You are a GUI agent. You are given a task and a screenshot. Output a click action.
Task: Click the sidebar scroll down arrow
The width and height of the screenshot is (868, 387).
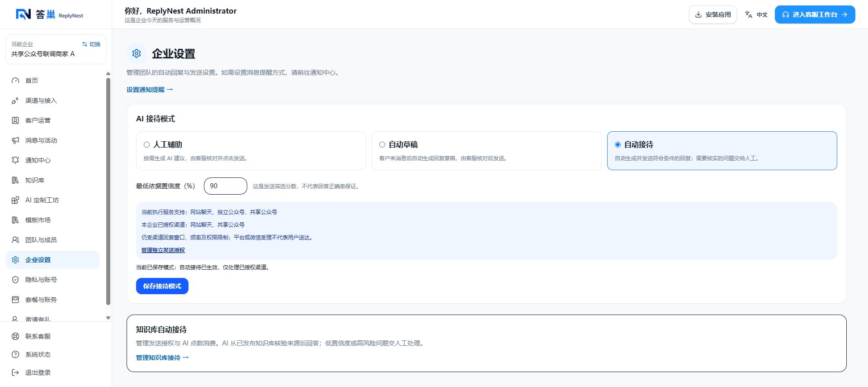[x=108, y=318]
